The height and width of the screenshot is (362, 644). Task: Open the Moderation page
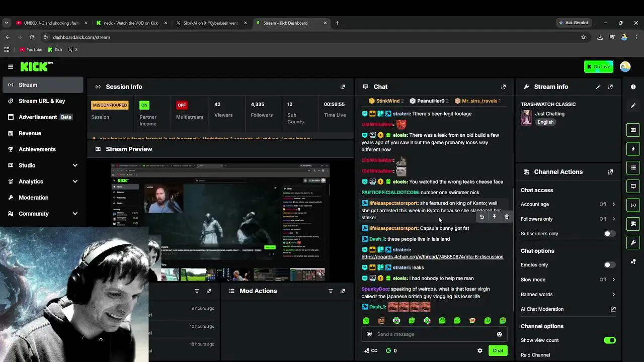coord(43,198)
